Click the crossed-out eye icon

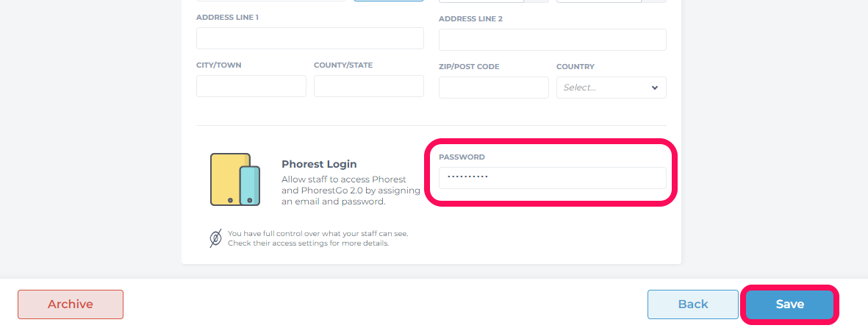216,238
